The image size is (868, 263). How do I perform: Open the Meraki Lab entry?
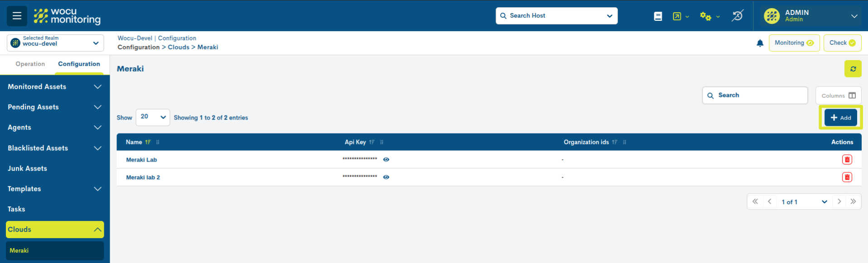coord(141,160)
